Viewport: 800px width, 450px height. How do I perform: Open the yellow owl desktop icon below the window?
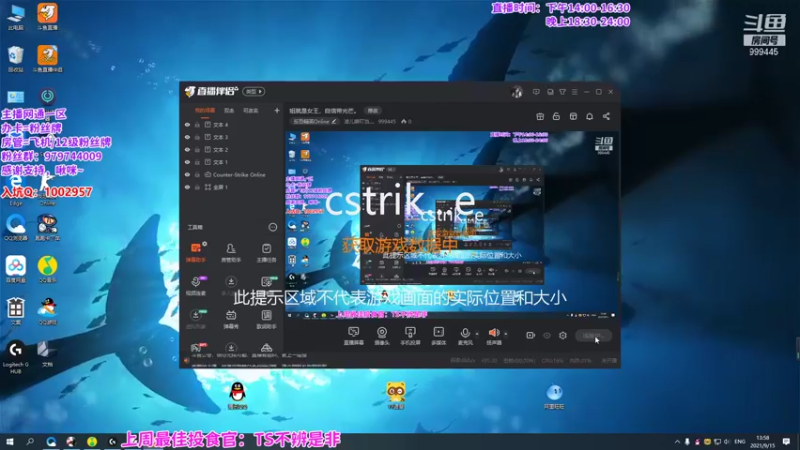(395, 395)
